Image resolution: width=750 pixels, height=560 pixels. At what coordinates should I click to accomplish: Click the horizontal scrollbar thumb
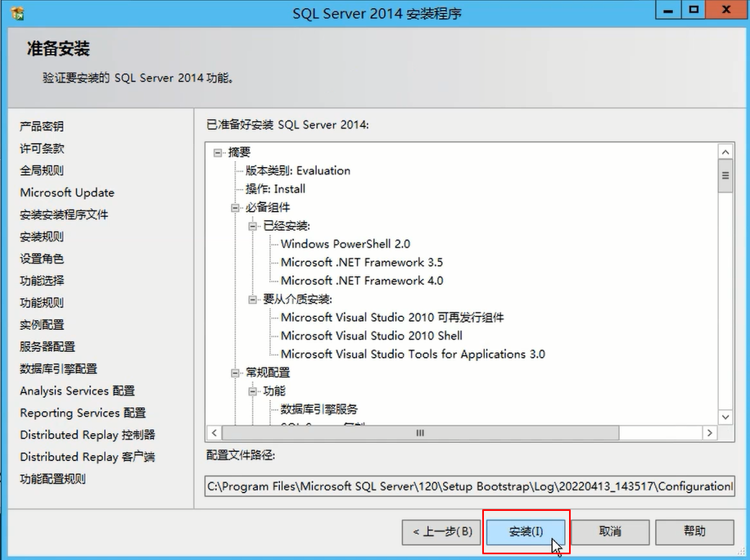[420, 433]
